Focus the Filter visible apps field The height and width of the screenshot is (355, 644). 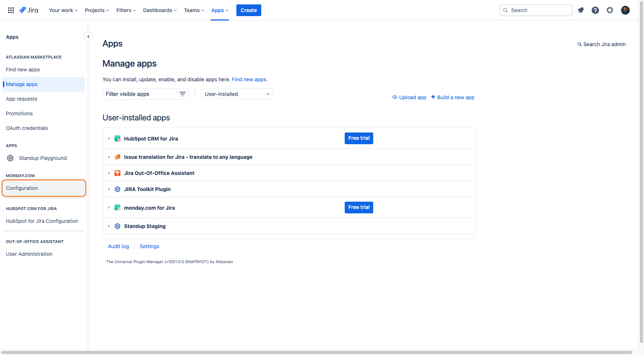click(x=146, y=94)
